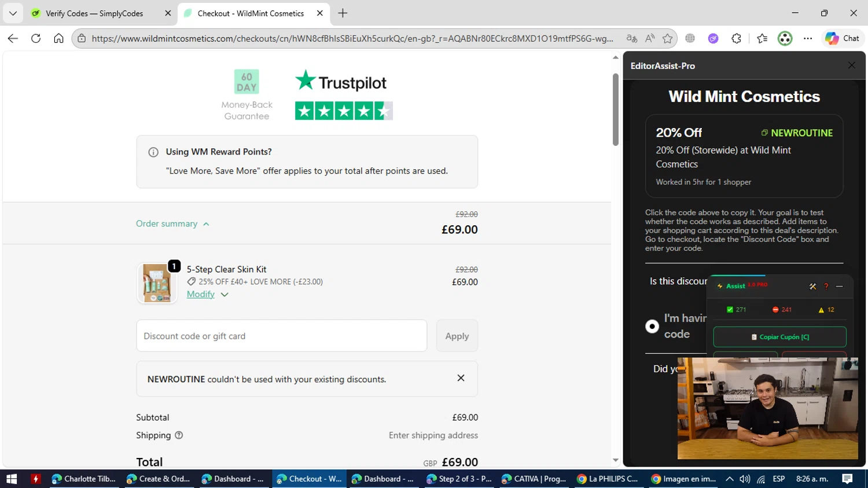Open browser Settings and more menu
The height and width of the screenshot is (488, 868).
tap(808, 38)
